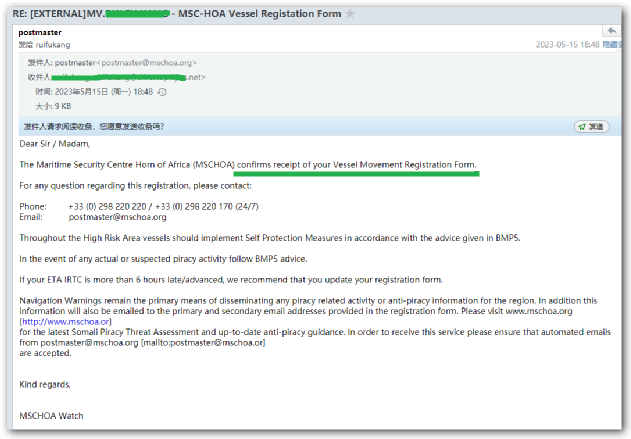Click the date stamp 2023-05-15 18:48

(x=567, y=44)
